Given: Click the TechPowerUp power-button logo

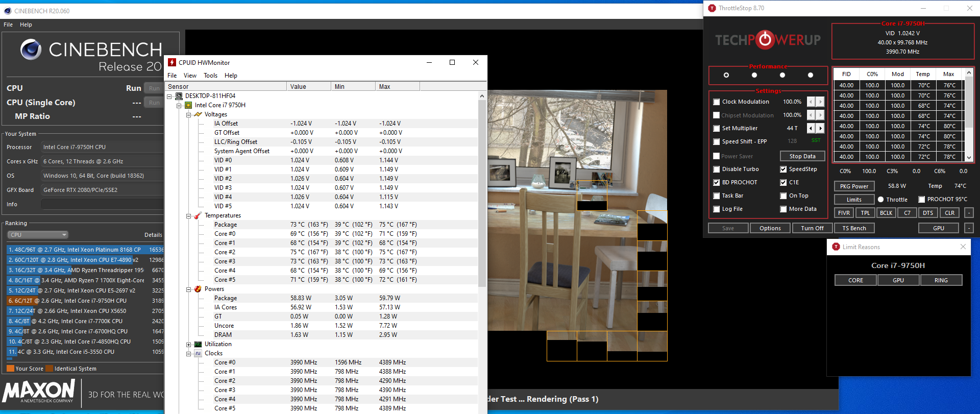Looking at the screenshot, I should pyautogui.click(x=765, y=39).
